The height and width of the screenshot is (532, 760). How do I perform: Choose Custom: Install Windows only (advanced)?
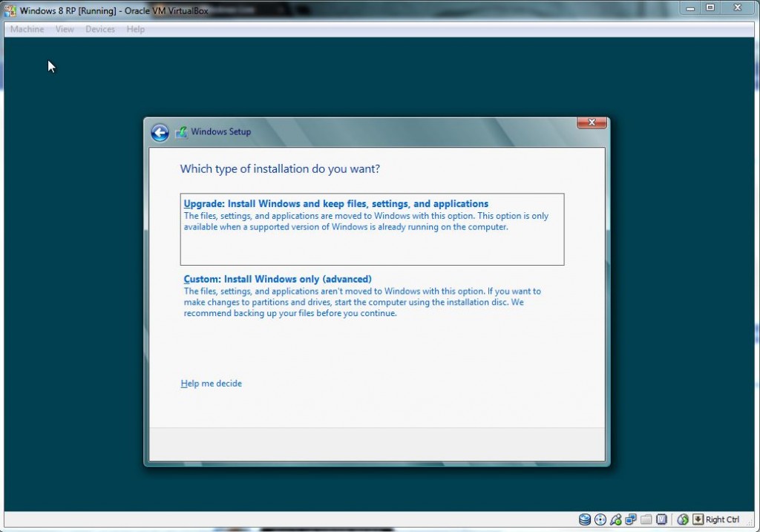tap(373, 295)
